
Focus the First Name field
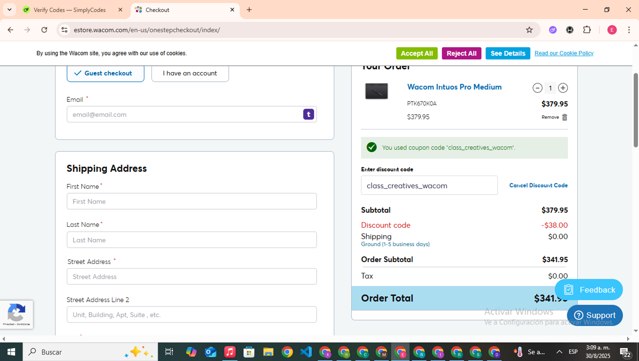click(192, 201)
